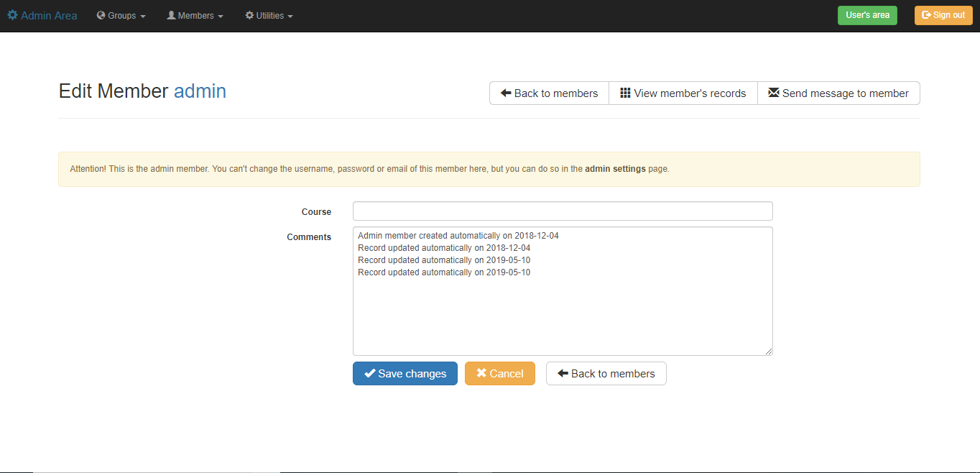Viewport: 980px width, 473px height.
Task: Open the Members dropdown menu
Action: point(195,16)
